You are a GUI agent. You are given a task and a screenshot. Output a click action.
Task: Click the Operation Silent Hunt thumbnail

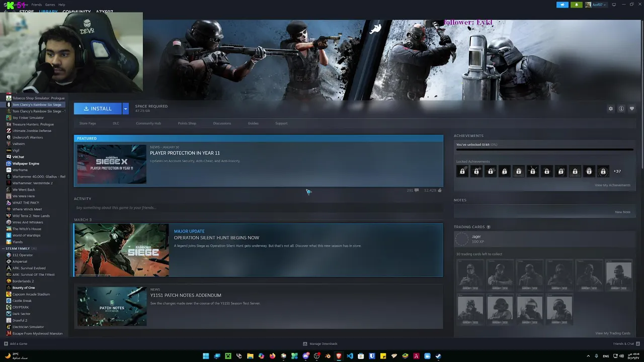[121, 250]
